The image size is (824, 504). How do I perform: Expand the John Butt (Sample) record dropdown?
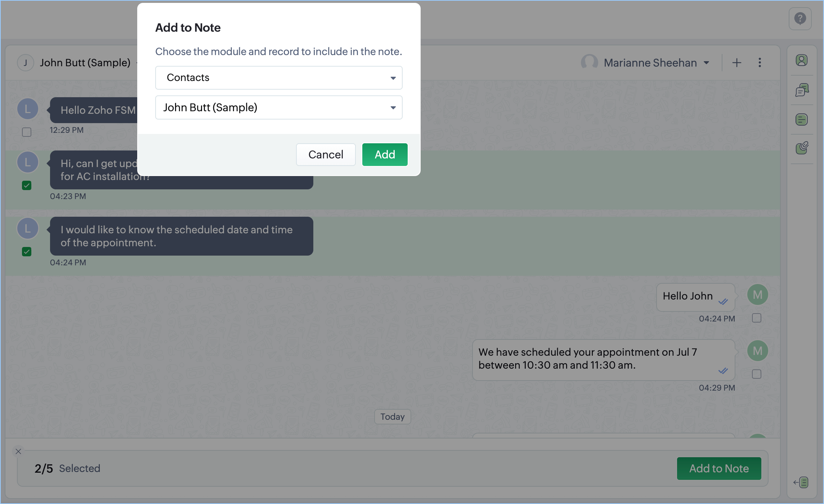pos(278,107)
